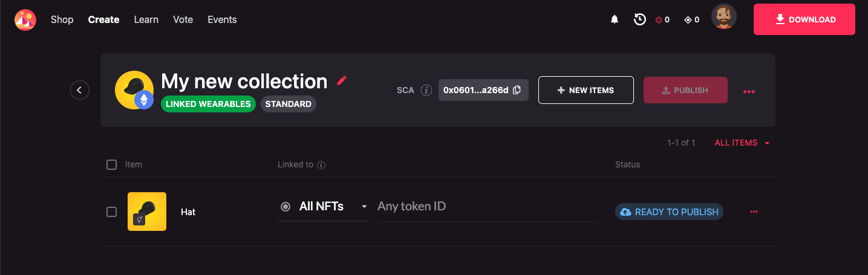868x275 pixels.
Task: Copy the SCA address with copy icon
Action: (x=517, y=90)
